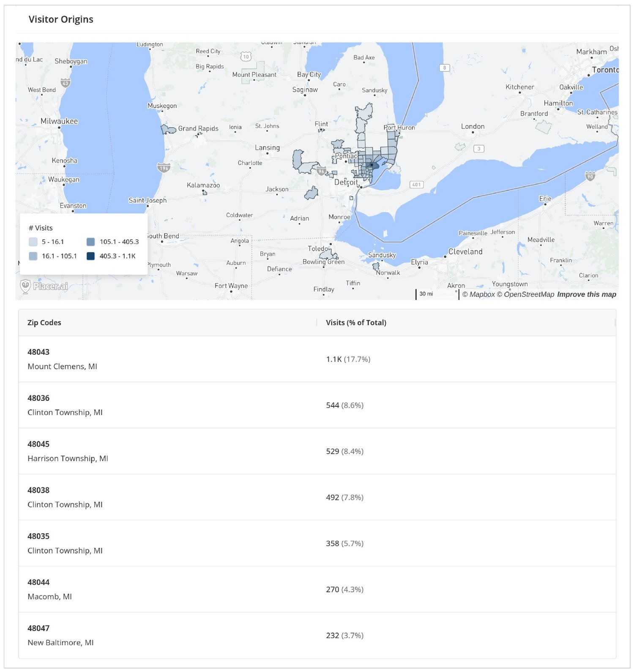The width and height of the screenshot is (634, 672).
Task: Select zip code 48045 in the table
Action: (x=38, y=444)
